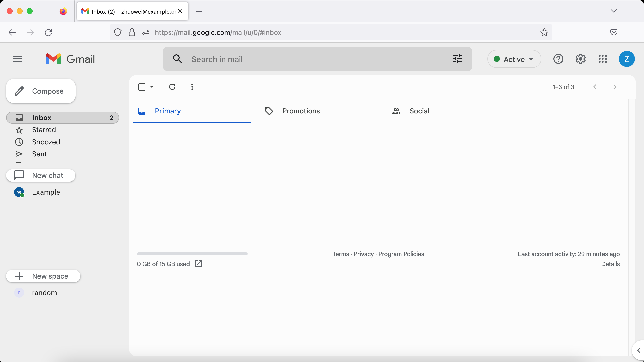
Task: Switch to the Social tab
Action: (x=419, y=111)
